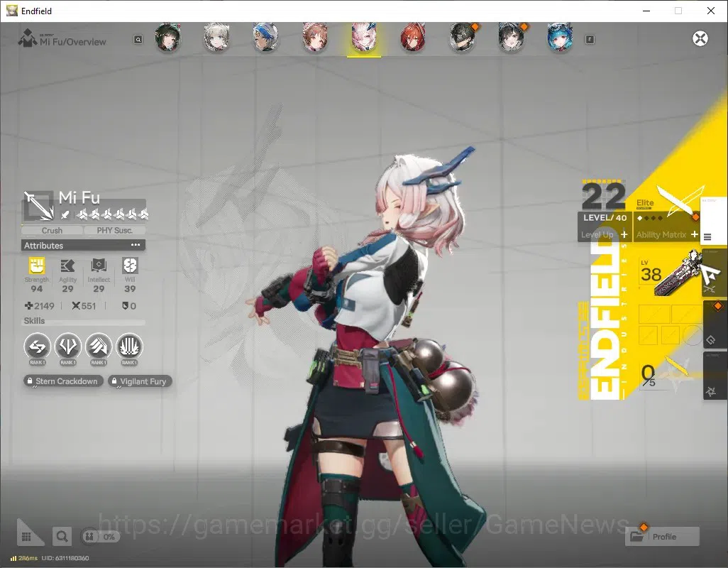Click the trust 0% indicator
Screen dimensions: 728x568
[x=101, y=537]
